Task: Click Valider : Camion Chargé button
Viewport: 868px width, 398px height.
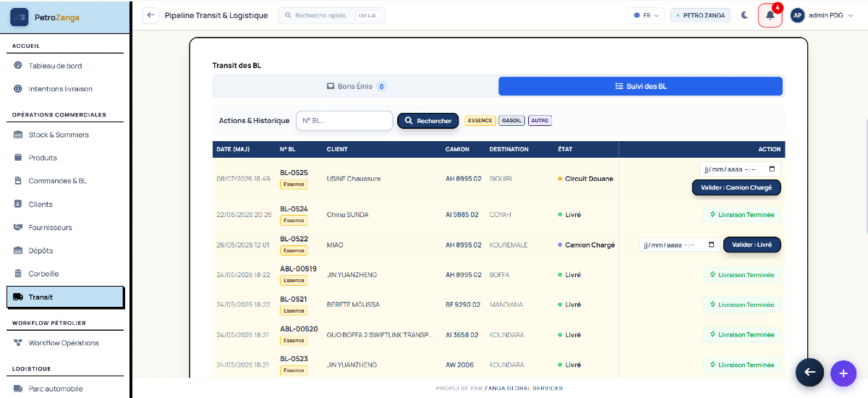Action: tap(736, 187)
